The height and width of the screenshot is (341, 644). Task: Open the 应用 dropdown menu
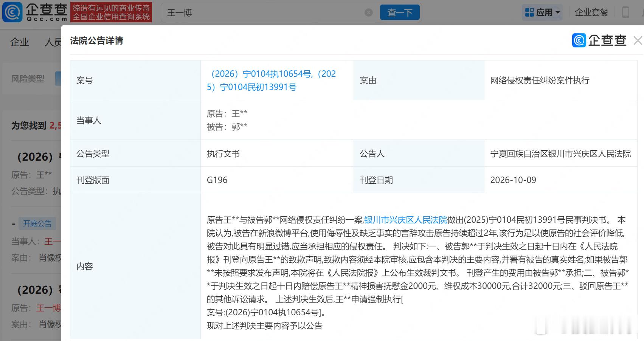pyautogui.click(x=542, y=12)
